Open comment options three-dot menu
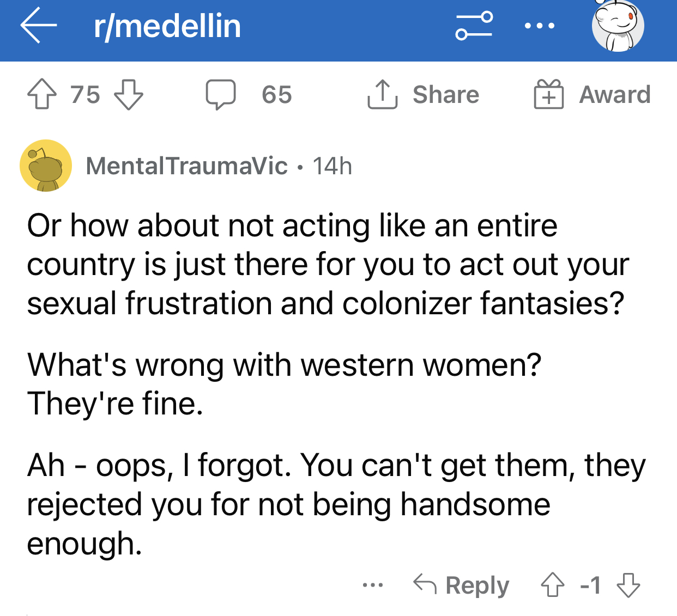Image resolution: width=677 pixels, height=616 pixels. [373, 585]
